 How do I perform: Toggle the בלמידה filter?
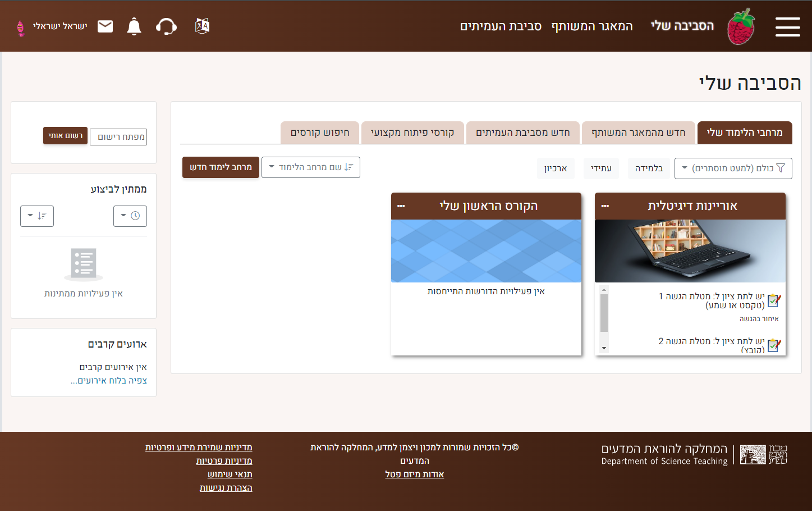click(649, 168)
